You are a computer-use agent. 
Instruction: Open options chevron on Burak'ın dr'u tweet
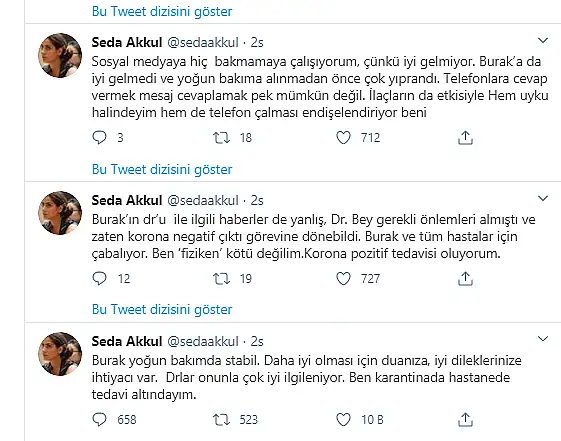coord(543,198)
